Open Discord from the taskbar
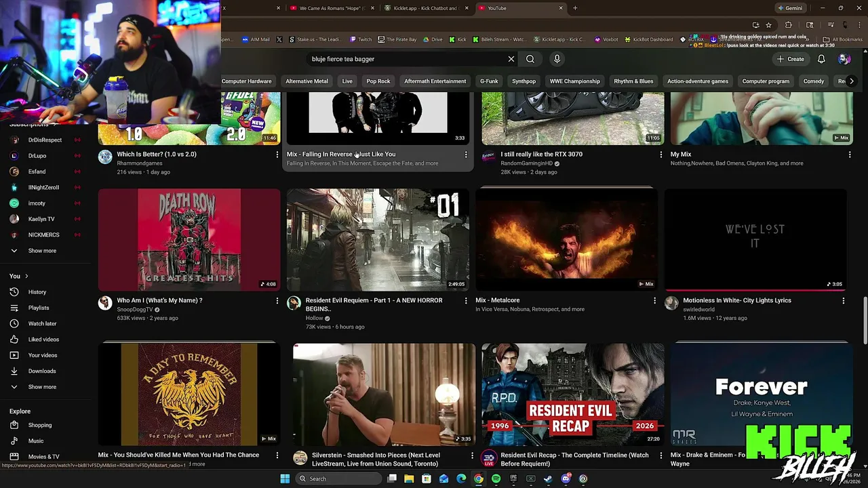868x488 pixels. pyautogui.click(x=566, y=479)
